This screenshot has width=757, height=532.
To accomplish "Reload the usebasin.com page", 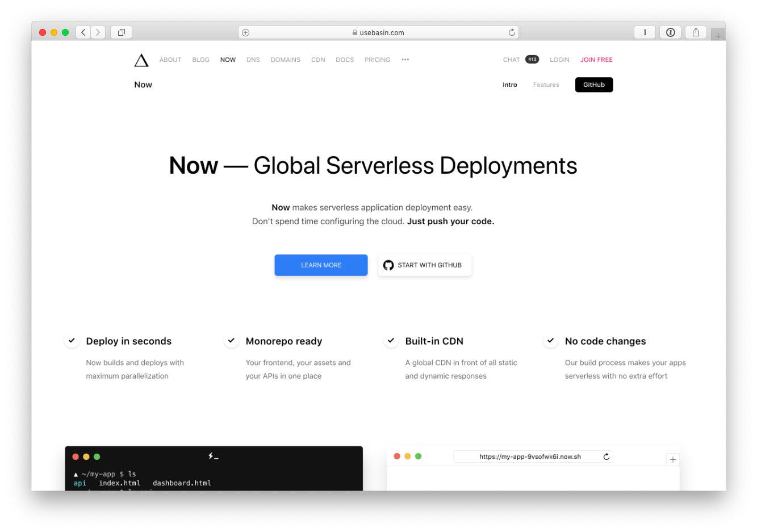I will 512,33.
